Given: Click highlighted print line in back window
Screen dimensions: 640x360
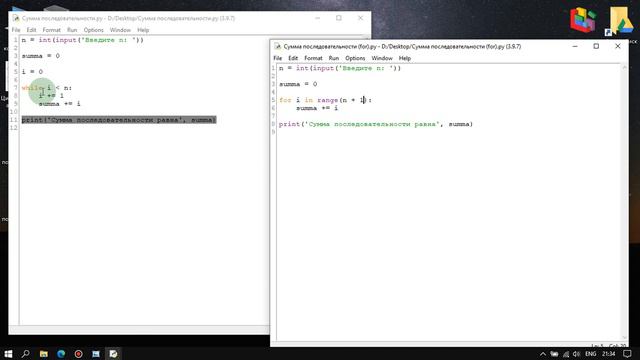Looking at the screenshot, I should [119, 120].
